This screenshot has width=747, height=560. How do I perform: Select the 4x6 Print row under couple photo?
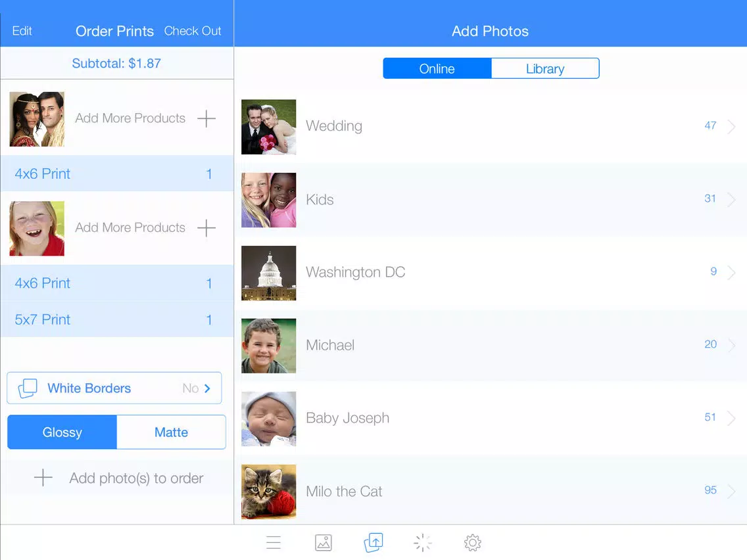pos(117,174)
